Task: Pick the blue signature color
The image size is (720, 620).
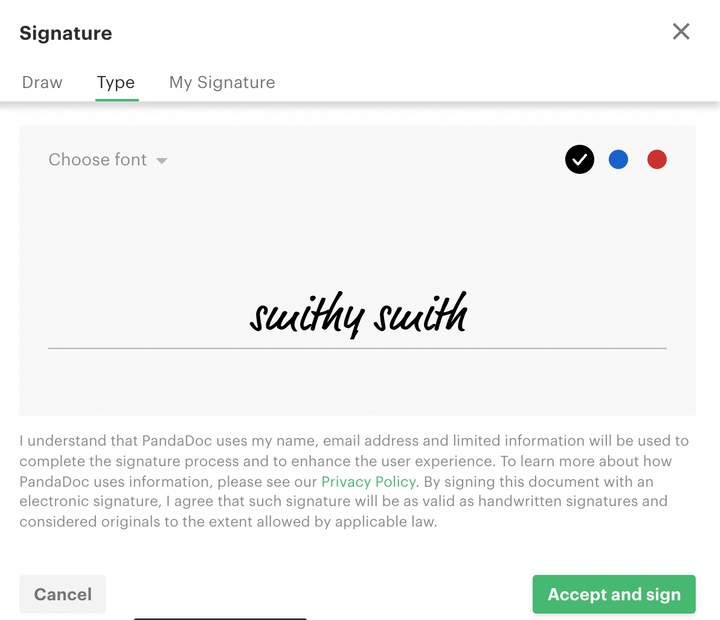Action: [618, 159]
